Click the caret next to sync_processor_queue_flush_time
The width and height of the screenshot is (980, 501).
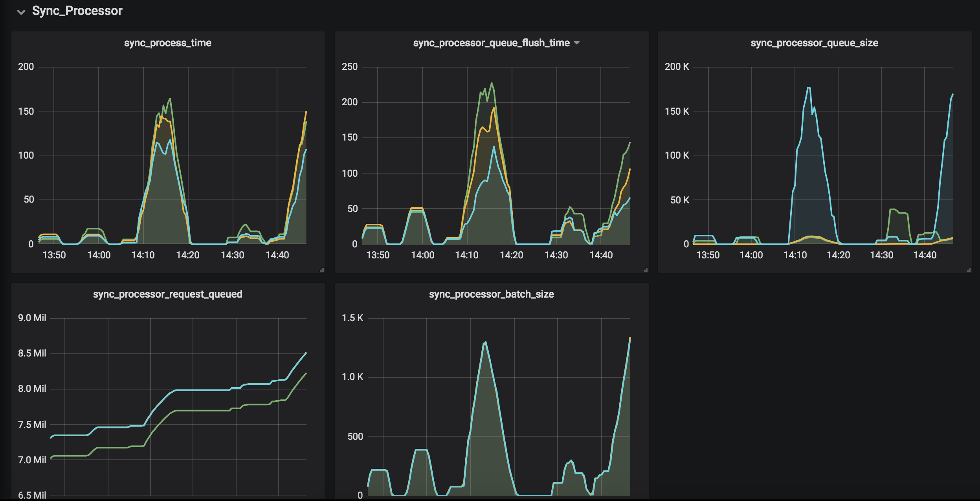click(577, 43)
